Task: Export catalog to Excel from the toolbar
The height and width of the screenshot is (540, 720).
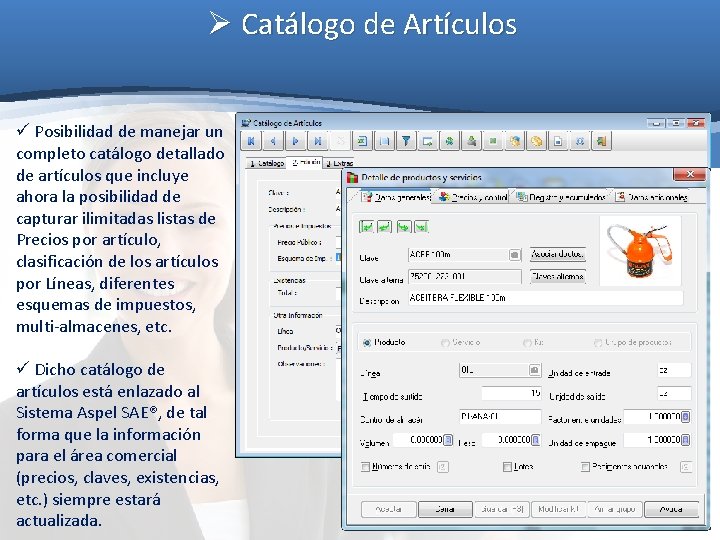Action: point(362,141)
